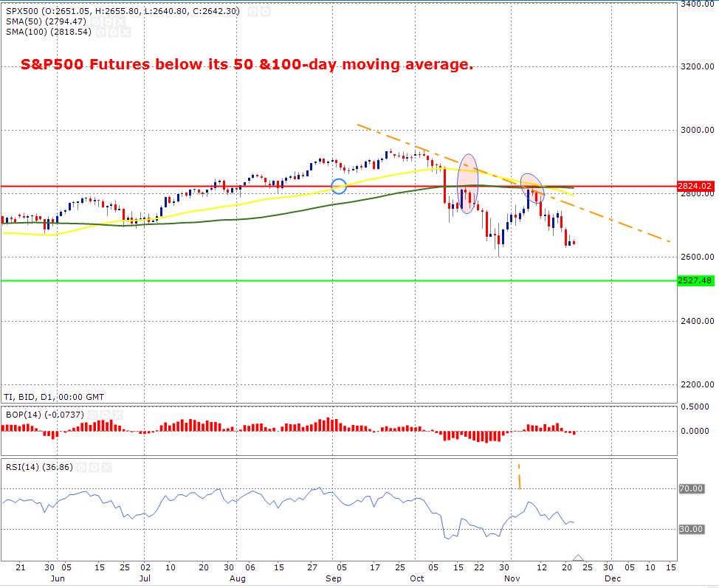This screenshot has height=588, width=719.
Task: Click the Sep month label on date axis
Action: coord(334,579)
